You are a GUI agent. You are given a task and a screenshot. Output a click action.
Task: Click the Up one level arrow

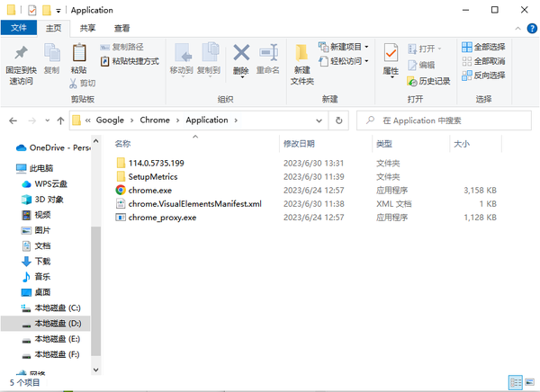(60, 120)
